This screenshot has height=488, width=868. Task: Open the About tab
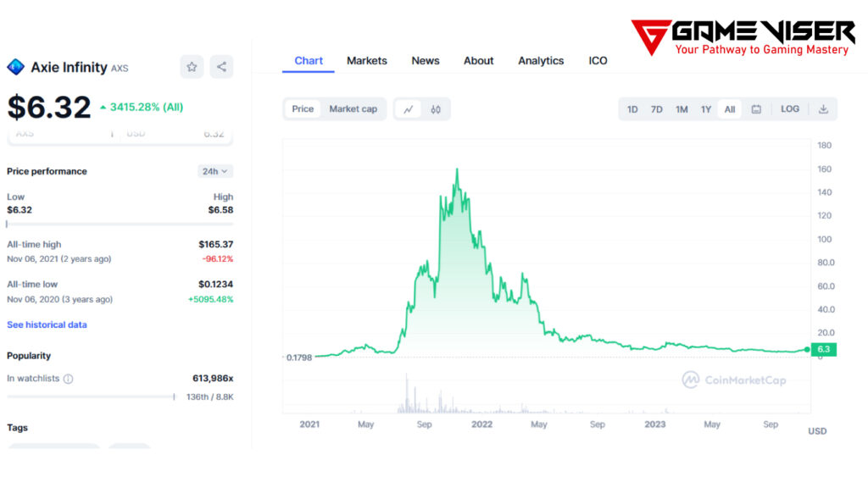pyautogui.click(x=478, y=61)
